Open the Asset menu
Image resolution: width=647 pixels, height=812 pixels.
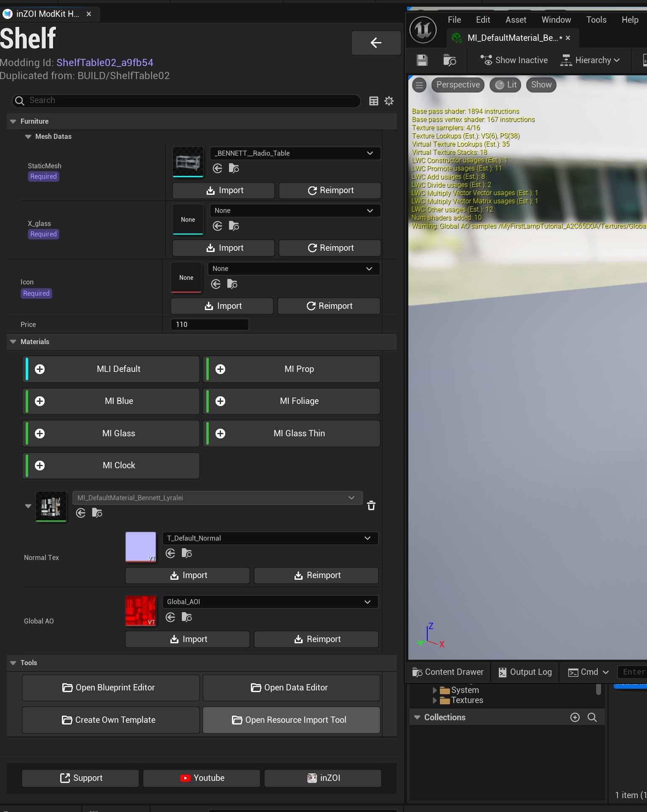click(516, 20)
